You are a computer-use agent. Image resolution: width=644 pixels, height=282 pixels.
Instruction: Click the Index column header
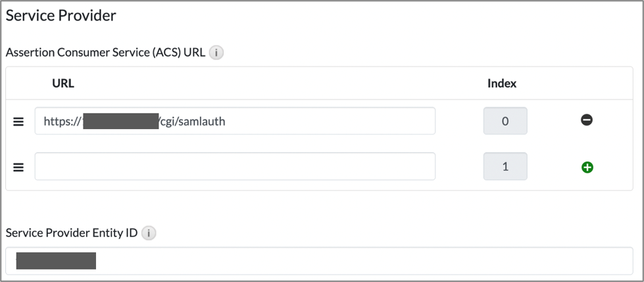click(x=502, y=84)
